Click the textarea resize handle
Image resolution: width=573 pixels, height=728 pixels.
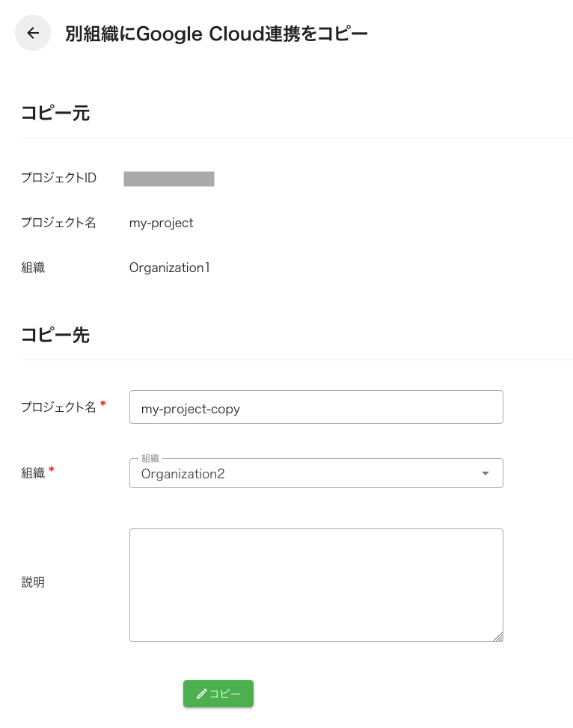pyautogui.click(x=498, y=637)
